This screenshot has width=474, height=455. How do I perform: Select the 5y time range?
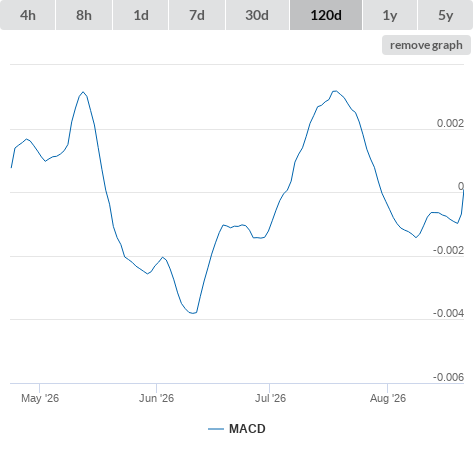446,15
